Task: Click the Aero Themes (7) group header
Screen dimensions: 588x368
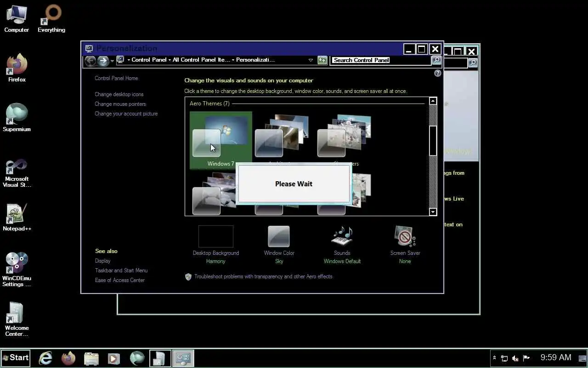Action: tap(209, 103)
